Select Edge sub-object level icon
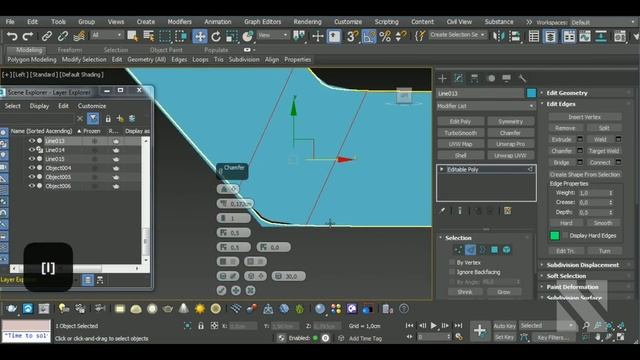 click(470, 249)
